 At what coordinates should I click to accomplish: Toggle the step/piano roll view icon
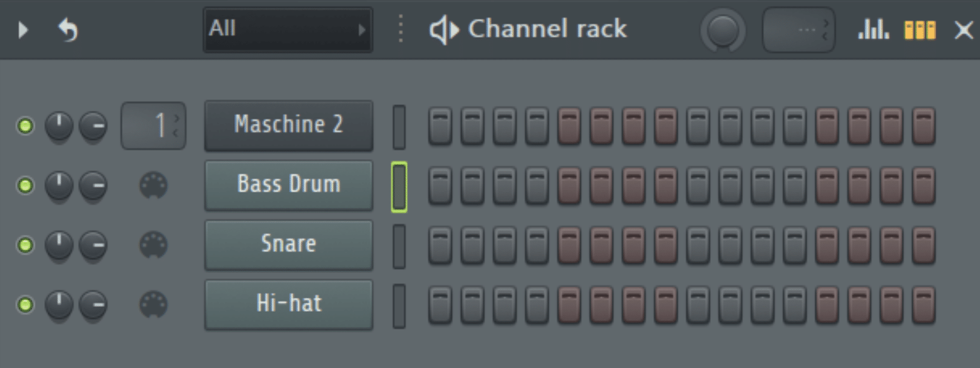click(x=920, y=30)
